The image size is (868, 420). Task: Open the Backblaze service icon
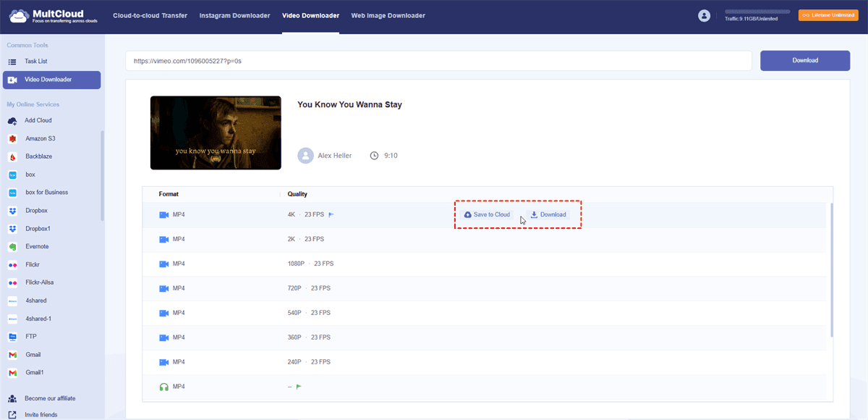12,156
